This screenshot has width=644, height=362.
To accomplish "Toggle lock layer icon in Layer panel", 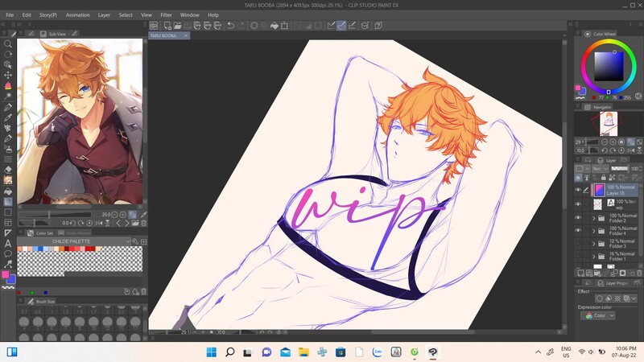I will pos(603,177).
